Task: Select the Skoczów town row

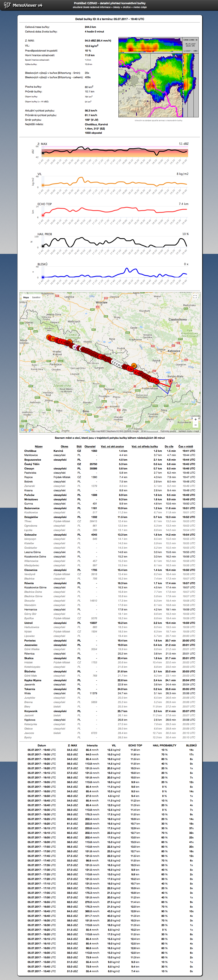Action: (109, 601)
